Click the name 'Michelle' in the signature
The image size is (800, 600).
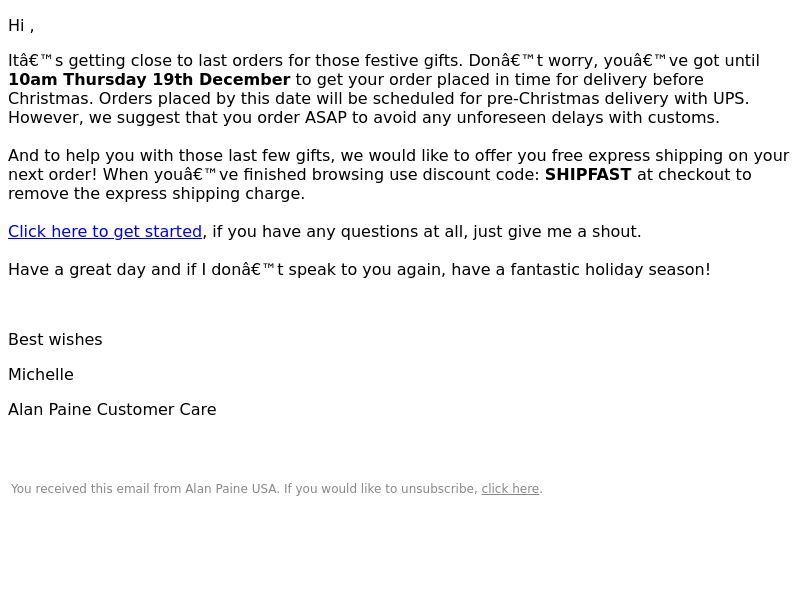[x=41, y=374]
